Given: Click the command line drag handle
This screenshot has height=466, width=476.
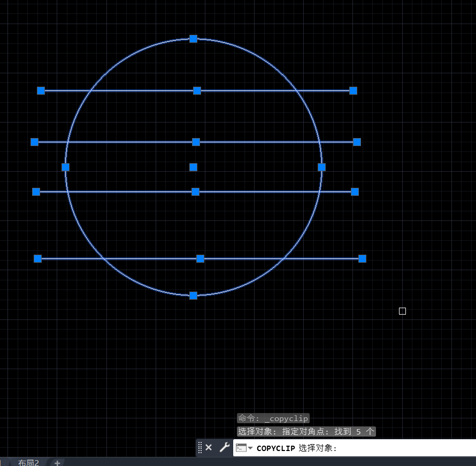Looking at the screenshot, I should [x=200, y=447].
